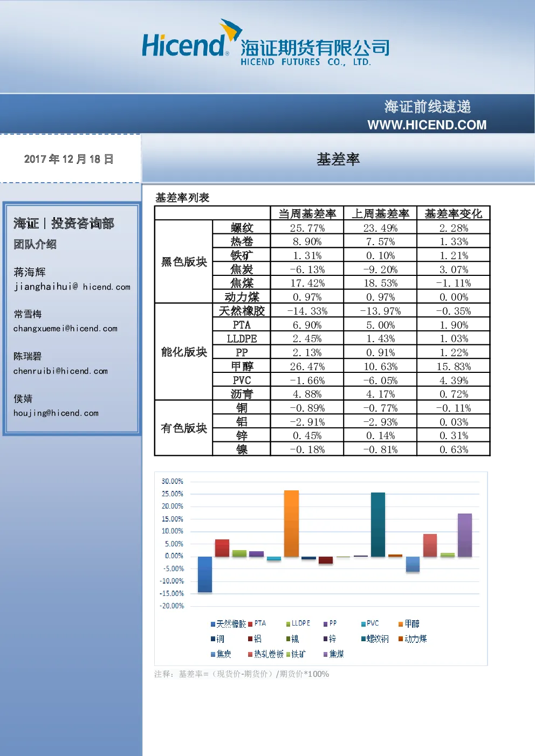Select the 15.83% cell value
The width and height of the screenshot is (535, 756).
click(x=454, y=366)
